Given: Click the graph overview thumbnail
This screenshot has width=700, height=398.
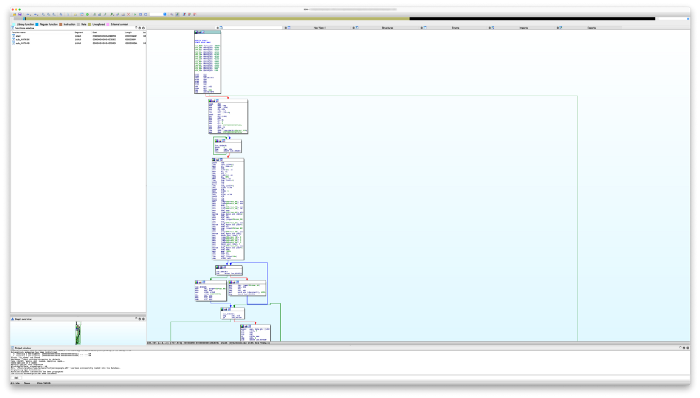Looking at the screenshot, I should (x=78, y=333).
